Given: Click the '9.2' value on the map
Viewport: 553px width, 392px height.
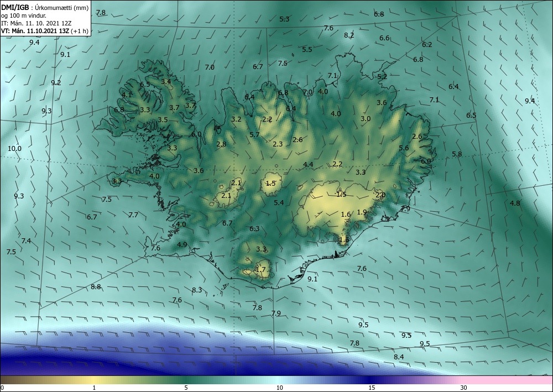Looking at the screenshot, I should [x=56, y=83].
